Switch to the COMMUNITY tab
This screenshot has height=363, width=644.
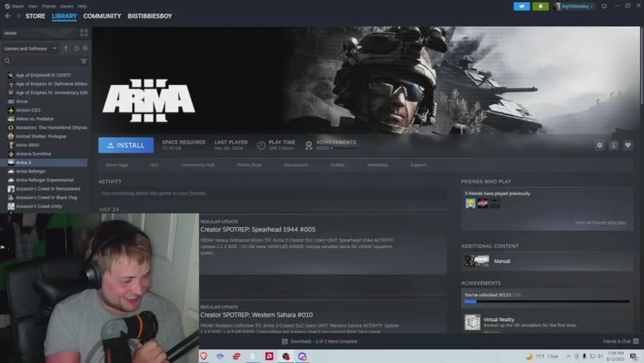(x=102, y=16)
